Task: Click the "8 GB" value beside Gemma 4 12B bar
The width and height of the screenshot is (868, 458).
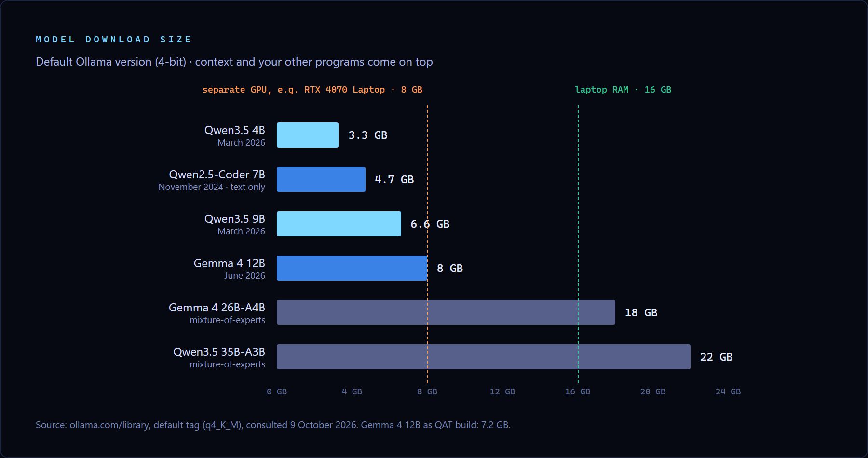Action: 450,269
